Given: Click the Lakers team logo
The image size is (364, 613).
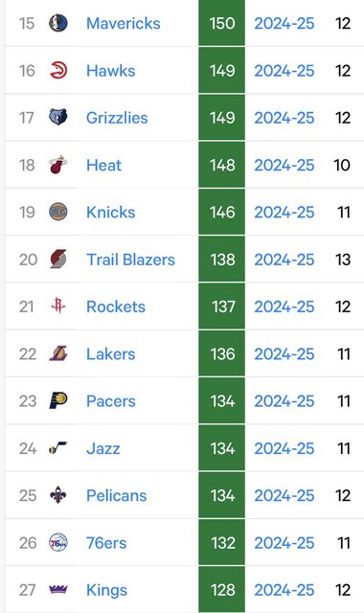Looking at the screenshot, I should pyautogui.click(x=58, y=353).
